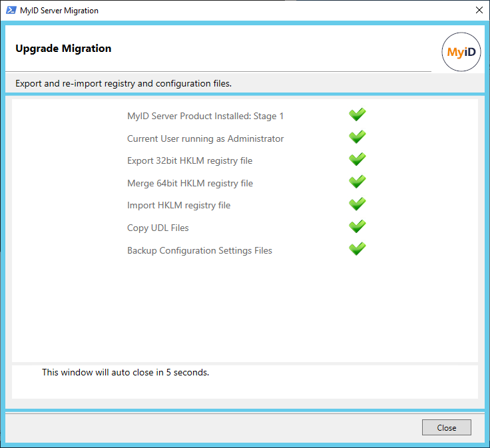Click the 'MyID Server Migration' window title
The width and height of the screenshot is (490, 448).
(x=59, y=11)
